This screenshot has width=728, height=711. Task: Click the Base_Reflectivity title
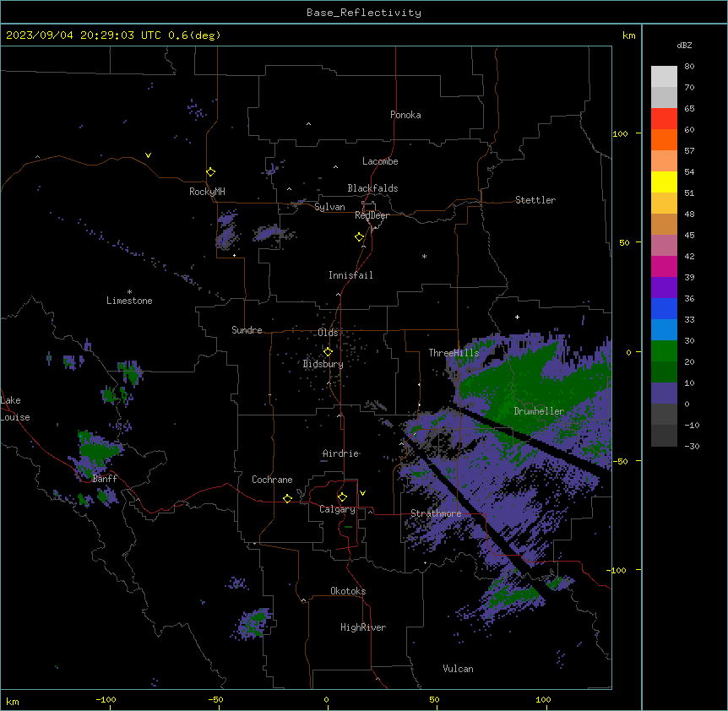(364, 13)
